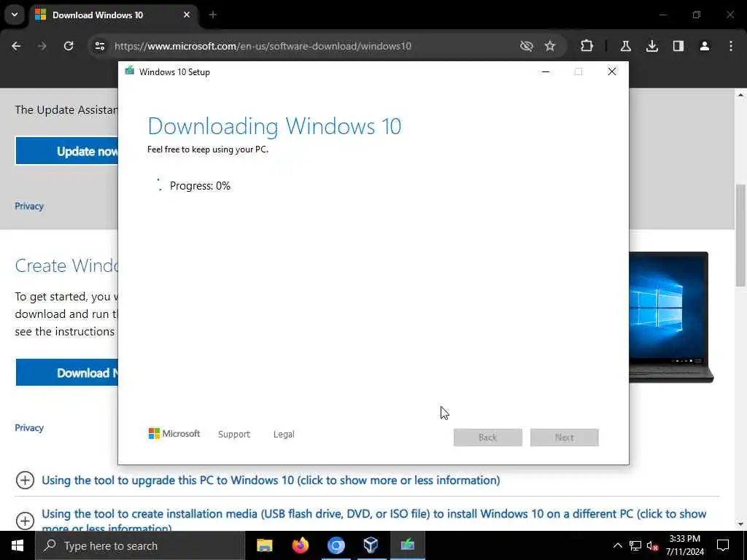Open the tab search dropdown arrow

(x=15, y=15)
